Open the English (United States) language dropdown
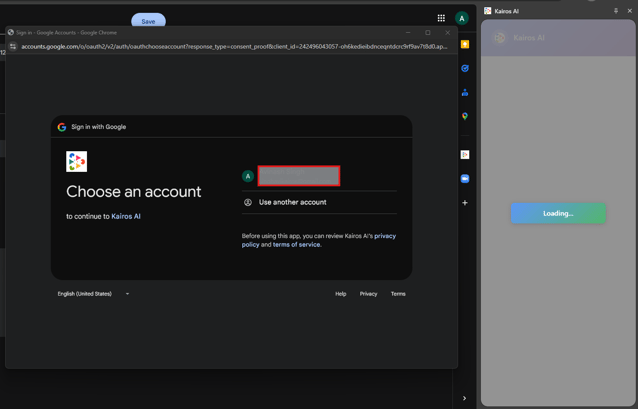 pos(94,294)
